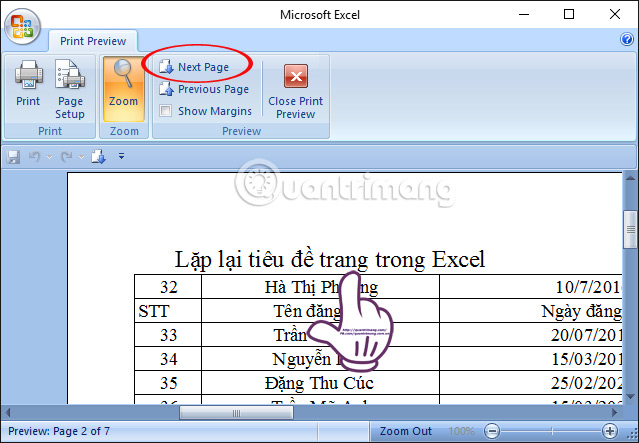
Task: Click Close Print Preview button
Action: click(295, 90)
